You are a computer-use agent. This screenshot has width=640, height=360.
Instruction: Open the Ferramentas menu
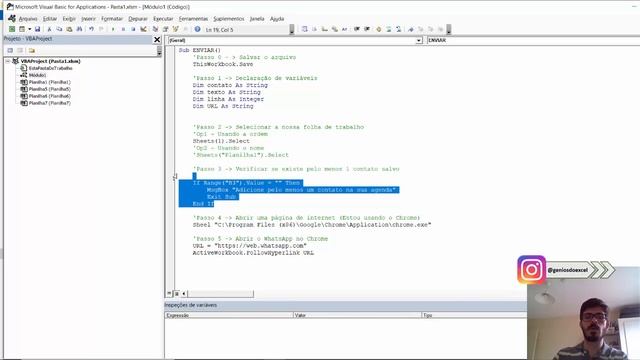pyautogui.click(x=193, y=19)
